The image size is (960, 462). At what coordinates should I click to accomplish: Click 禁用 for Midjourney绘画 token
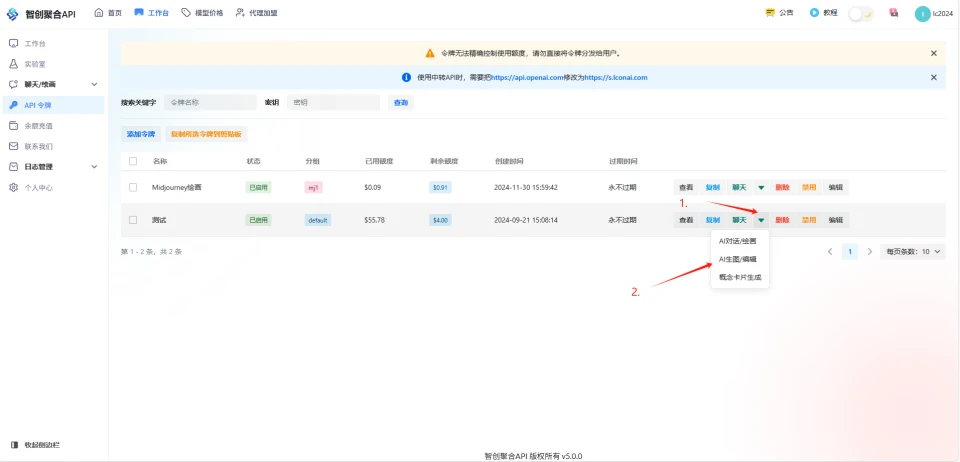[809, 187]
